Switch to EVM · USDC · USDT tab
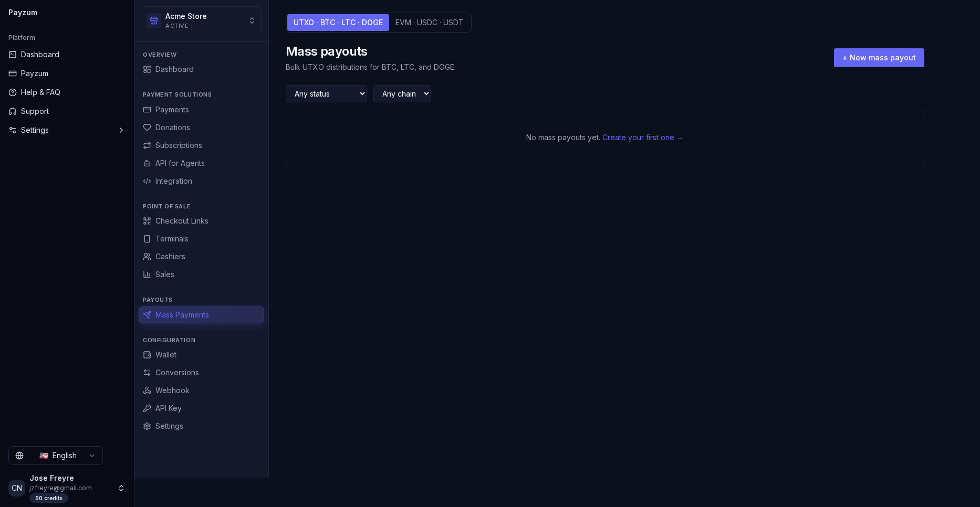 point(430,23)
